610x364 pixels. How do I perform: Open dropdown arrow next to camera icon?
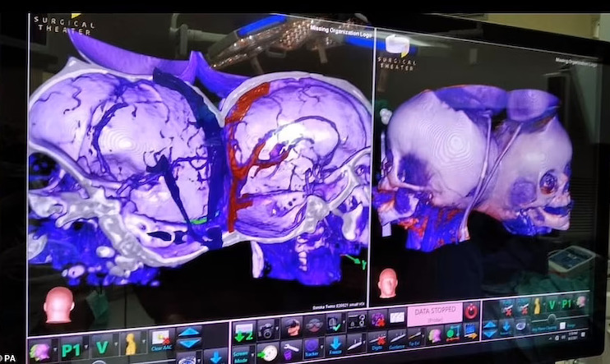[277, 329]
